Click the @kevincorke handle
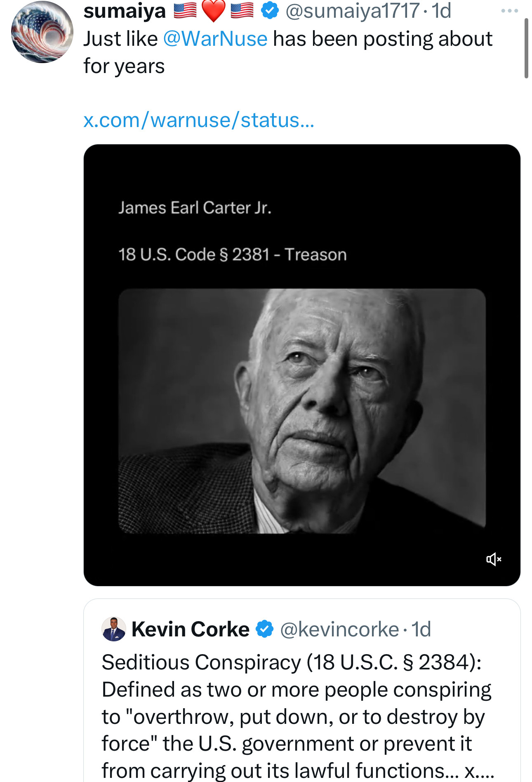This screenshot has height=782, width=532. (339, 629)
